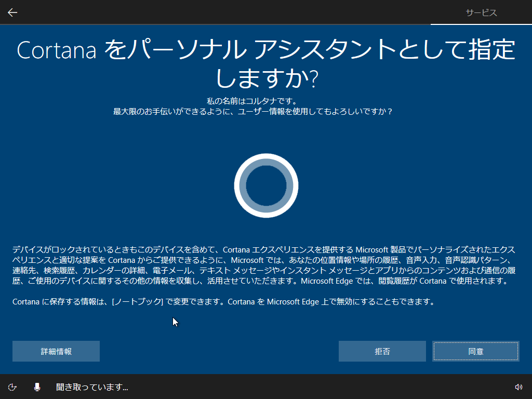
Task: Select the microphone icon on the bottom bar
Action: click(x=36, y=387)
